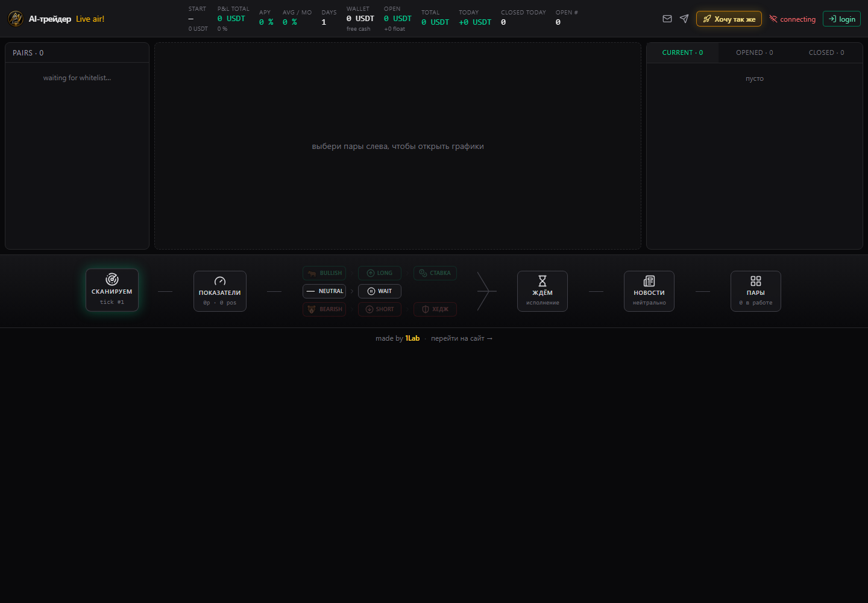Screen dimensions: 868x603
Task: Click the 'Live air!' label
Action: 90,19
